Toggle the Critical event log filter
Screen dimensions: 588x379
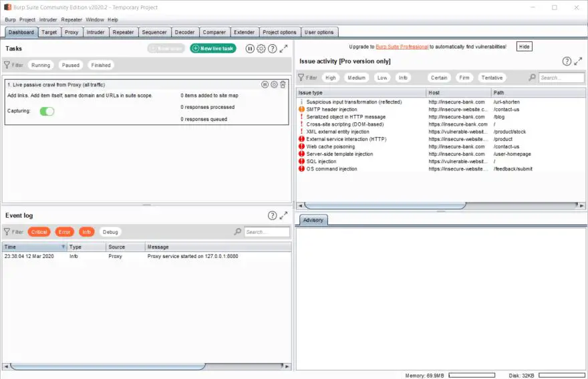pyautogui.click(x=39, y=232)
